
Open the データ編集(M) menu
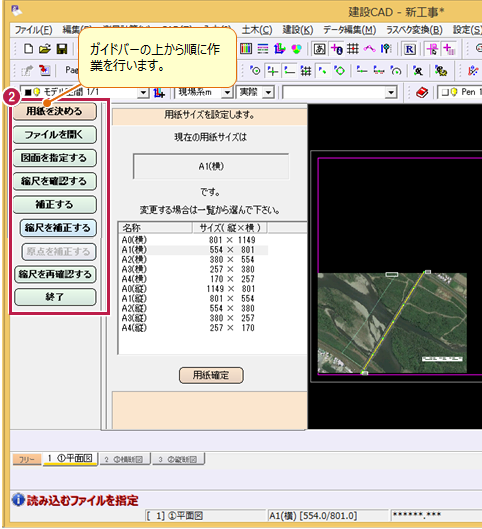click(x=349, y=30)
